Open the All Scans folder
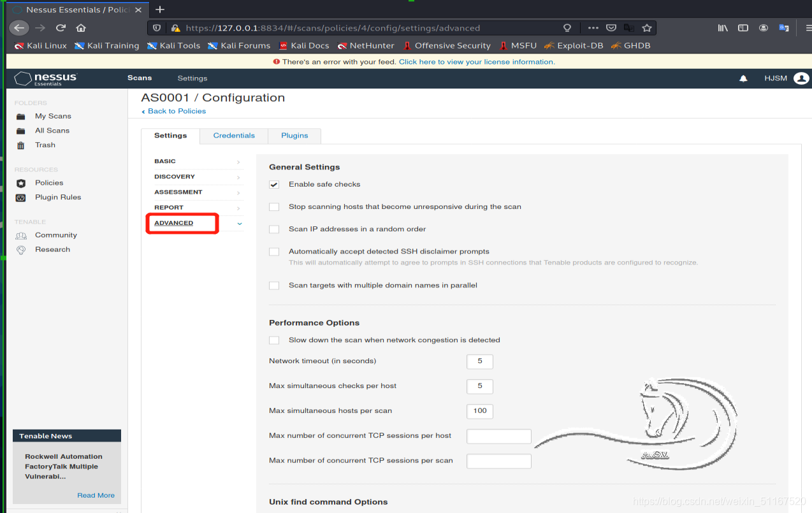This screenshot has height=513, width=812. (52, 131)
